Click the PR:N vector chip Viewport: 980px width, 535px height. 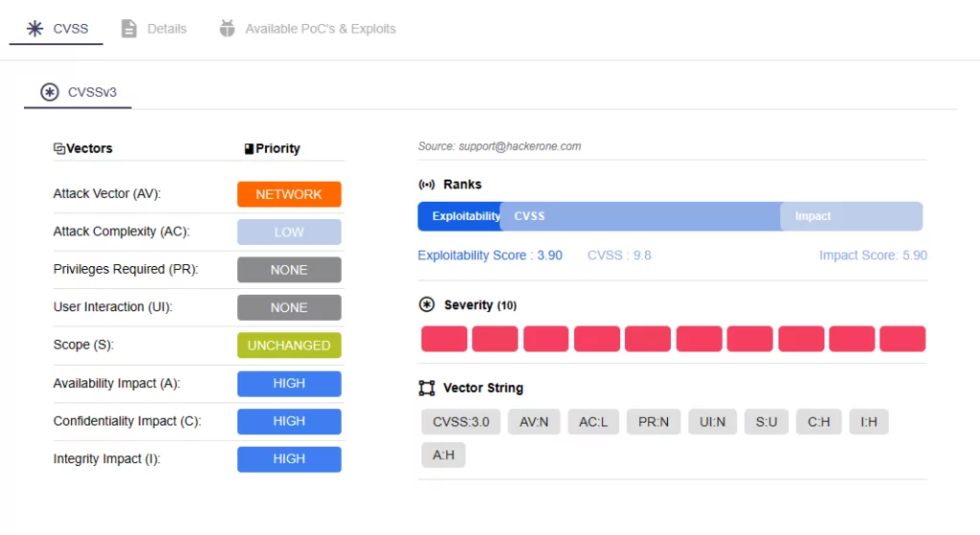[653, 422]
